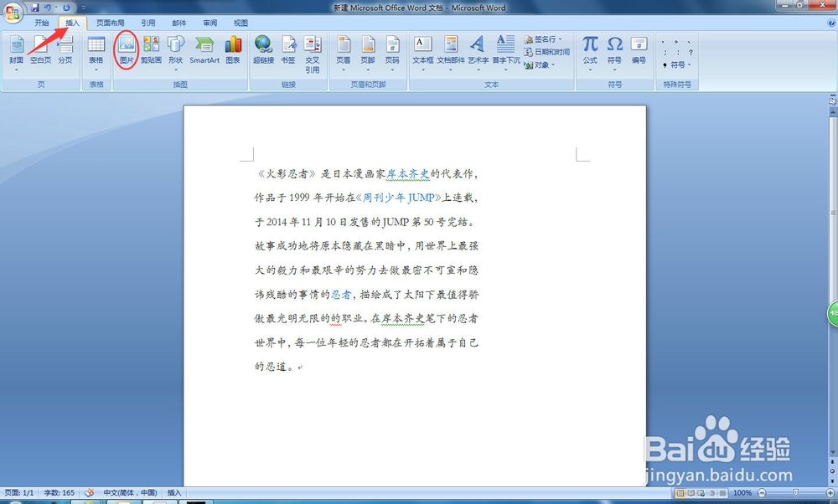This screenshot has width=838, height=504.
Task: Toggle the 插入 overtype mode indicator
Action: pyautogui.click(x=174, y=492)
